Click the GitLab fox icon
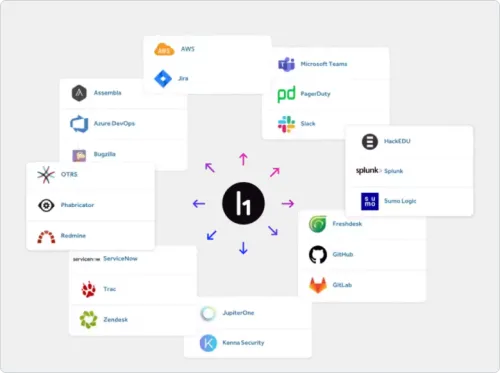 [318, 285]
